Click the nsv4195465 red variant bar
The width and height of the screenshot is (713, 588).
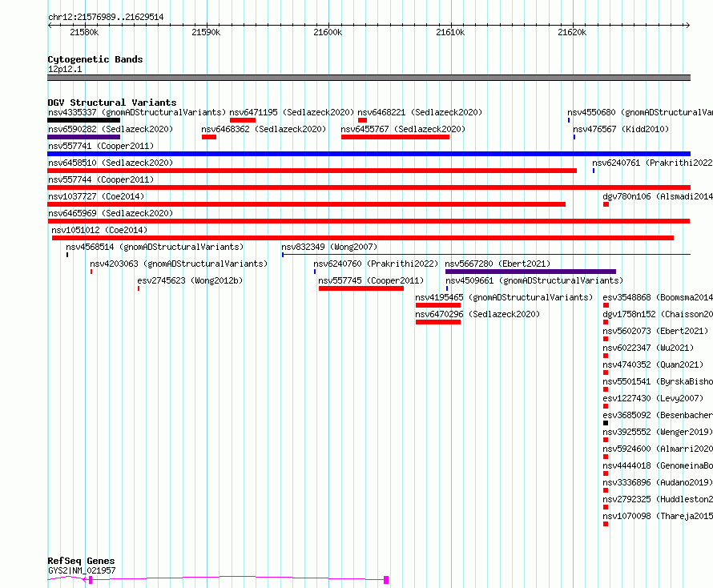(x=438, y=305)
